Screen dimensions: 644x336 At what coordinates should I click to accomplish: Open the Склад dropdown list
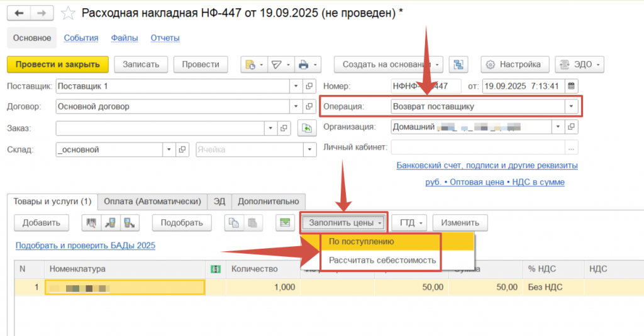[169, 149]
